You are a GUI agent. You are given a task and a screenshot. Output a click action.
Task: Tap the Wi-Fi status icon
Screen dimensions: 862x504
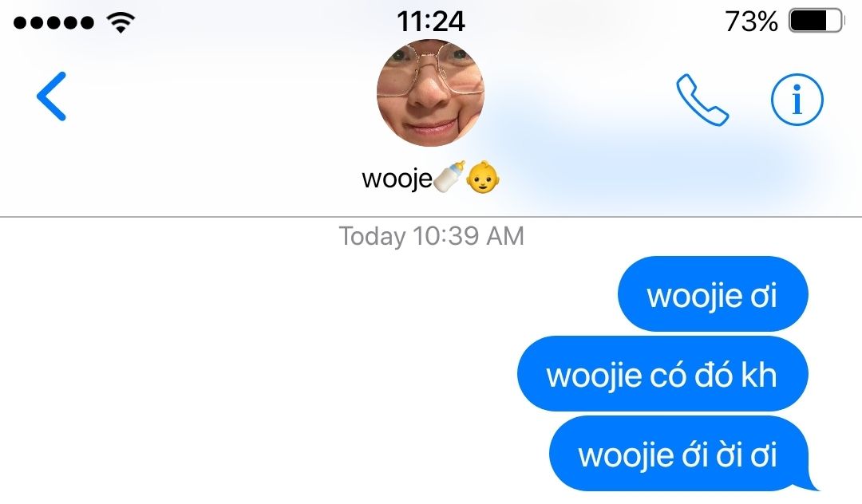click(x=121, y=22)
